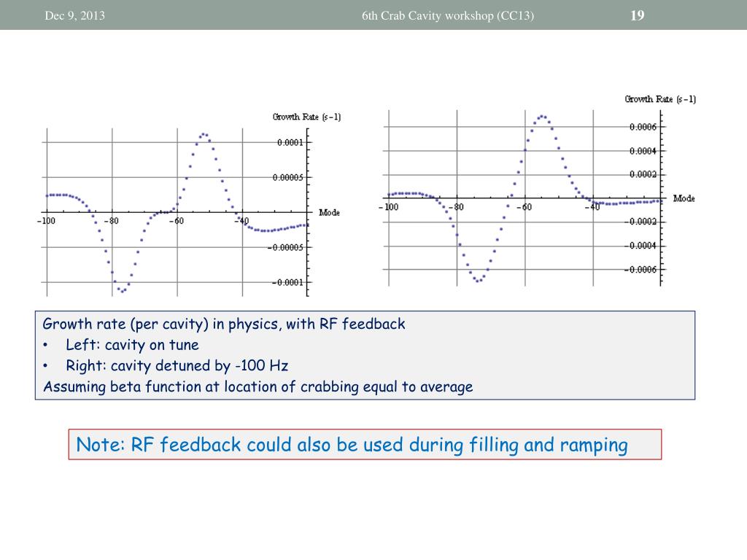Click the -80 x-axis label on left plot

tap(111, 221)
